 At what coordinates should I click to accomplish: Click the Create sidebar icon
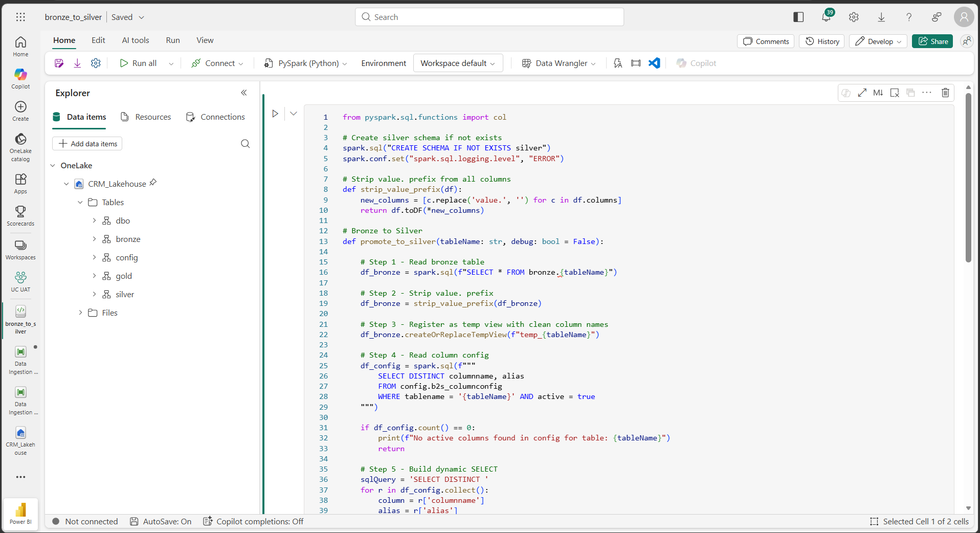(x=20, y=110)
